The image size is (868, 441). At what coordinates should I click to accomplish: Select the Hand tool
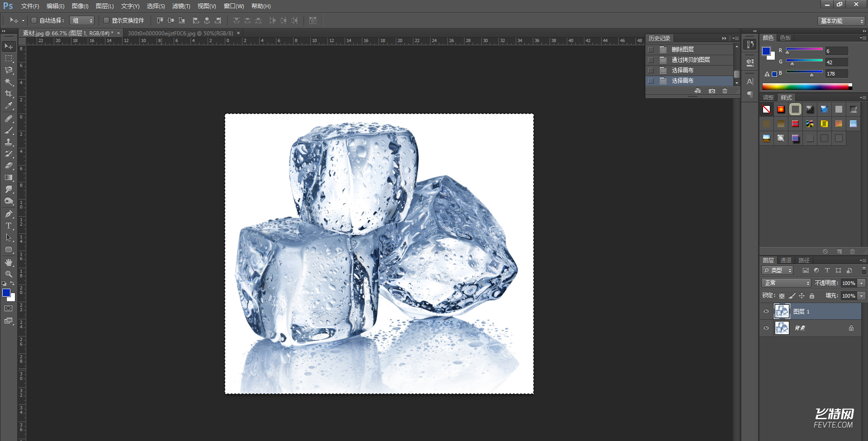click(9, 262)
